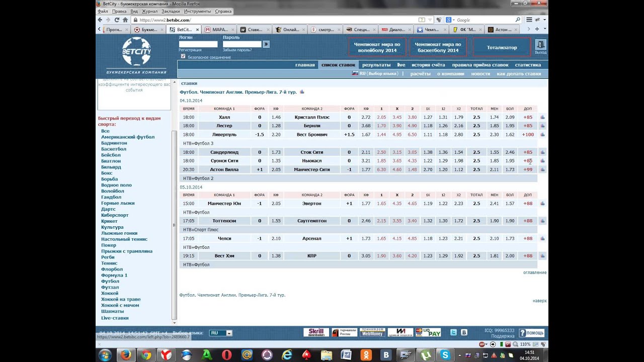Open Firefox hamburger menu
Image resolution: width=644 pixels, height=362 pixels.
tap(529, 20)
